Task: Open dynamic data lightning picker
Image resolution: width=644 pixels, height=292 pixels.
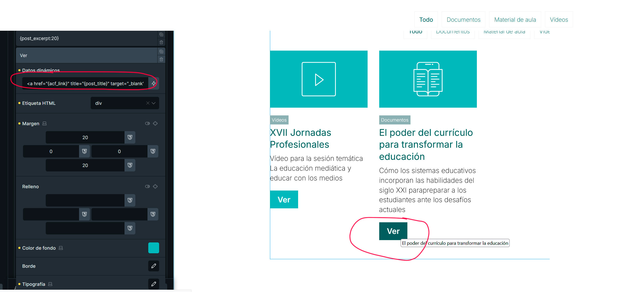Action: [x=154, y=83]
